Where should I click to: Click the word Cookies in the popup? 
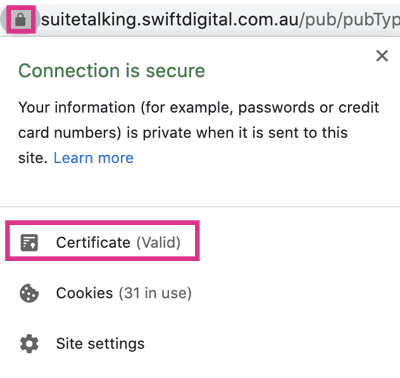click(85, 293)
